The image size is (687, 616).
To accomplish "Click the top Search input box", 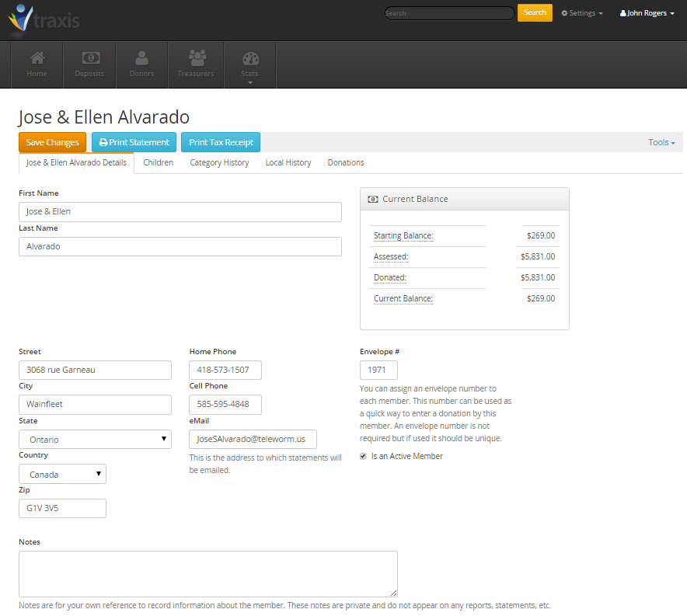I will coord(449,13).
